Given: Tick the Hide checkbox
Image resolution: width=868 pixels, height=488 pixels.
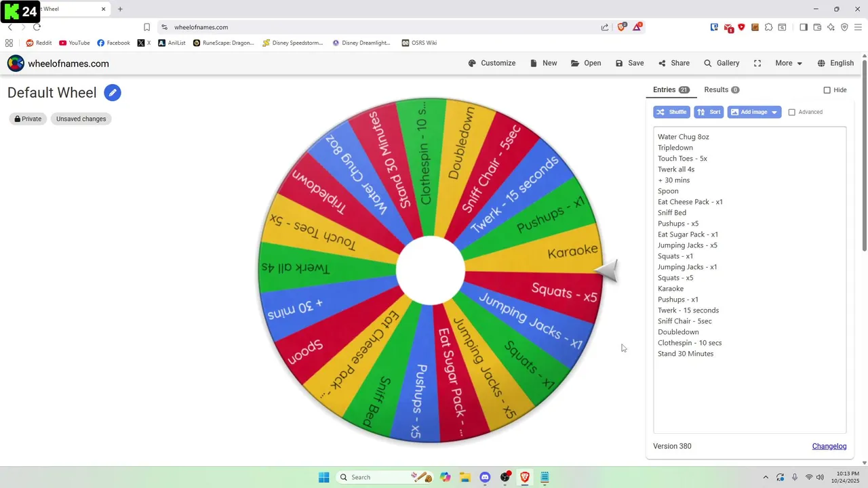Looking at the screenshot, I should pyautogui.click(x=827, y=90).
